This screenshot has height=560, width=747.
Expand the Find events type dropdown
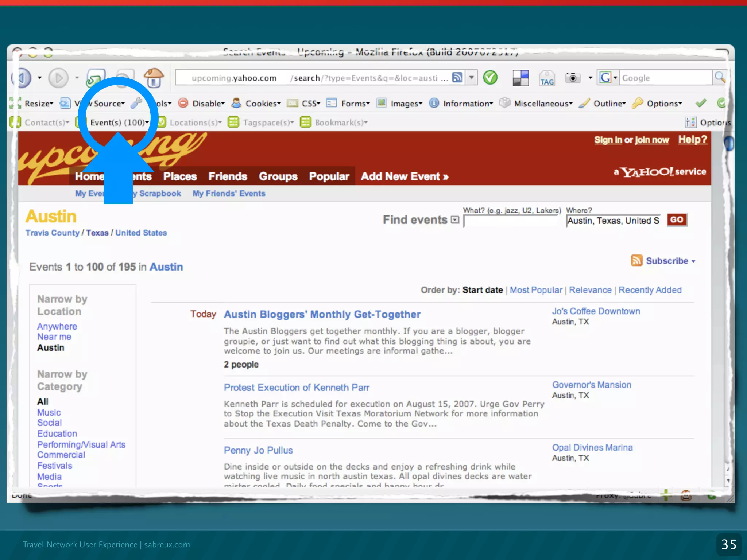pyautogui.click(x=455, y=219)
